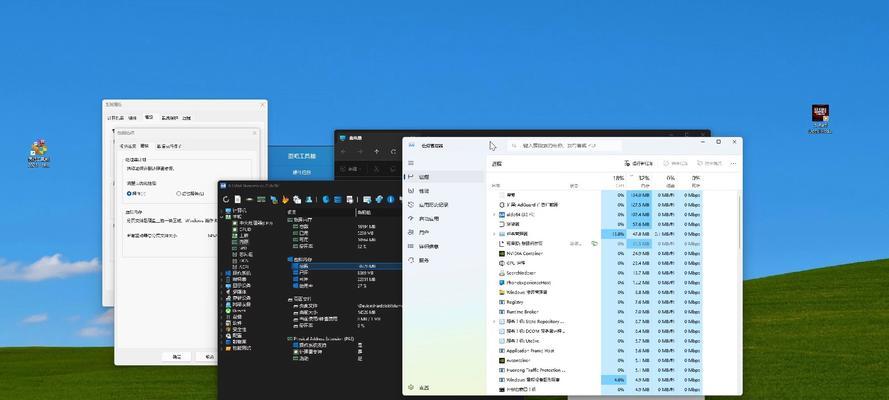Open the red game icon on desktop right
Screen dimensions: 889x400
pyautogui.click(x=820, y=113)
